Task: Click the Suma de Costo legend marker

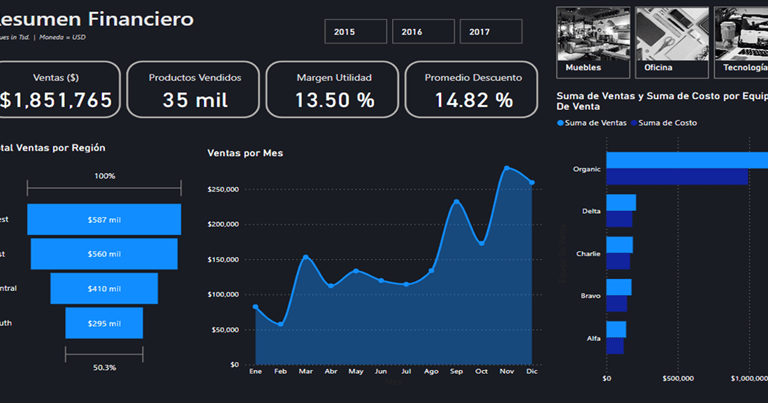Action: click(x=634, y=123)
